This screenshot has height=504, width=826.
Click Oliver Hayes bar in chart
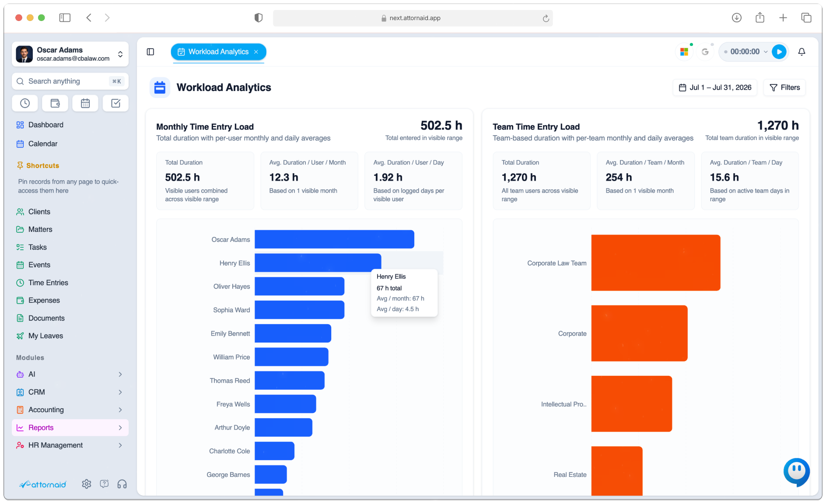click(299, 286)
